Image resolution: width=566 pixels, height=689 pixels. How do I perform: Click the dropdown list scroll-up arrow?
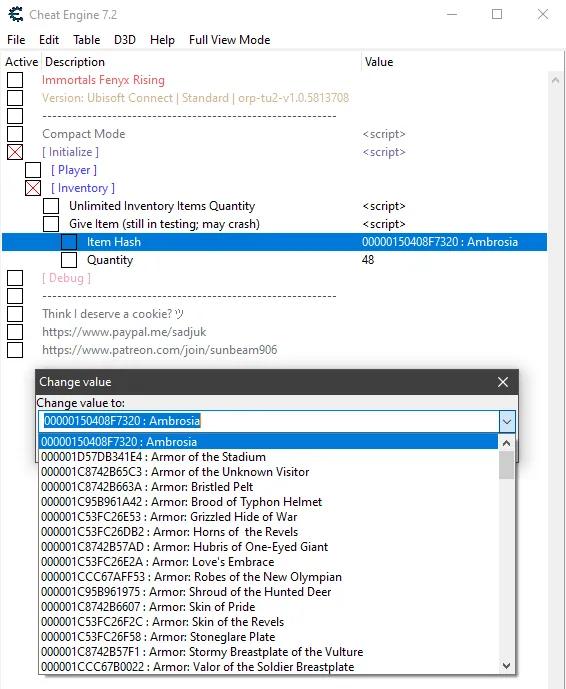(506, 443)
